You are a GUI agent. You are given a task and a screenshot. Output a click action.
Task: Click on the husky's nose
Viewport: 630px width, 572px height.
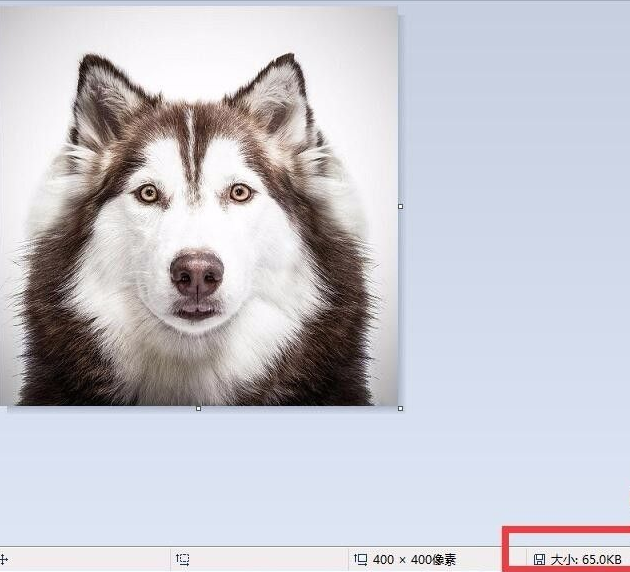pyautogui.click(x=197, y=271)
